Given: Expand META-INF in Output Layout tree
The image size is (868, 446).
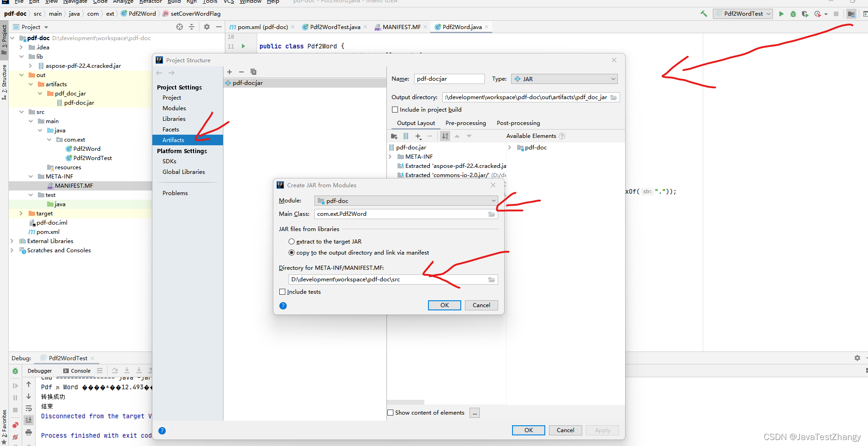Looking at the screenshot, I should (390, 157).
